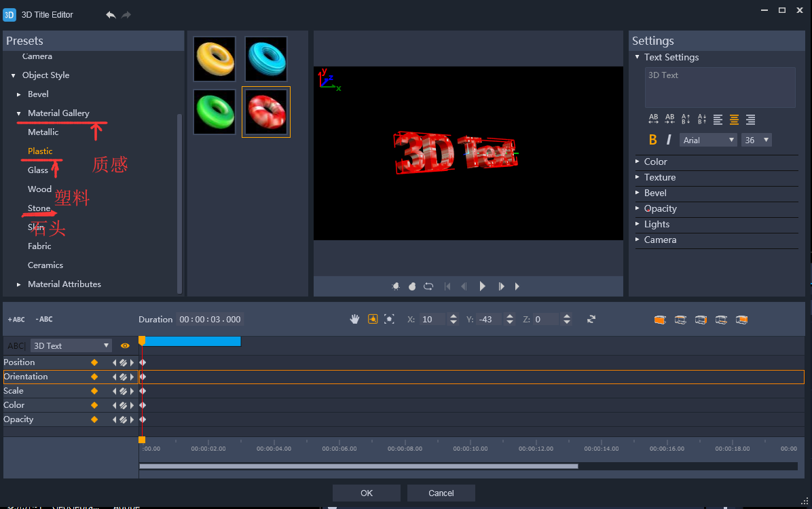This screenshot has height=509, width=812.
Task: Toggle italic text formatting
Action: [x=669, y=140]
